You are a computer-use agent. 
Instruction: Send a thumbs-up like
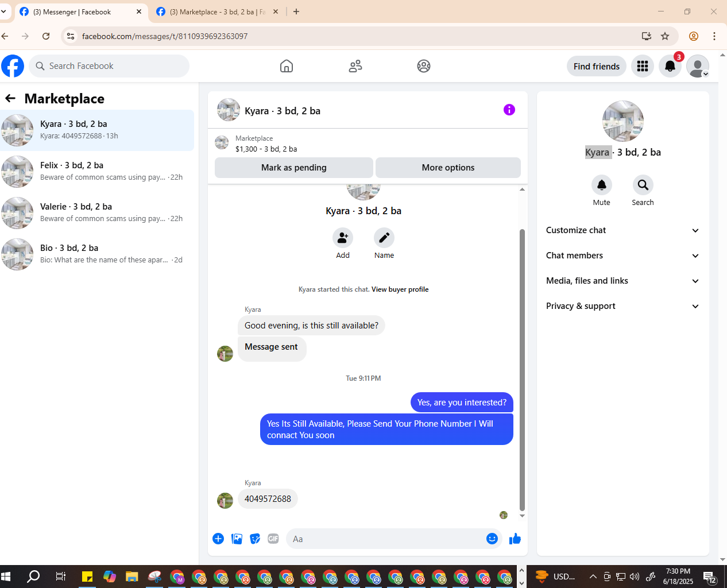[515, 539]
